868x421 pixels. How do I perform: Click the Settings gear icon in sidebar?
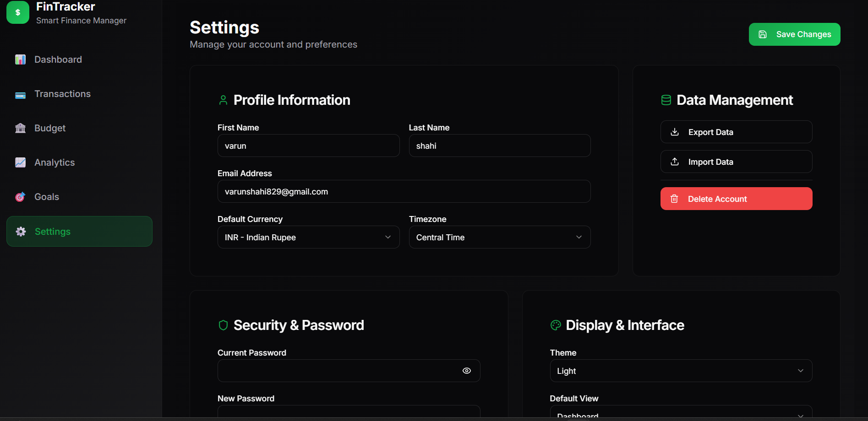(20, 232)
